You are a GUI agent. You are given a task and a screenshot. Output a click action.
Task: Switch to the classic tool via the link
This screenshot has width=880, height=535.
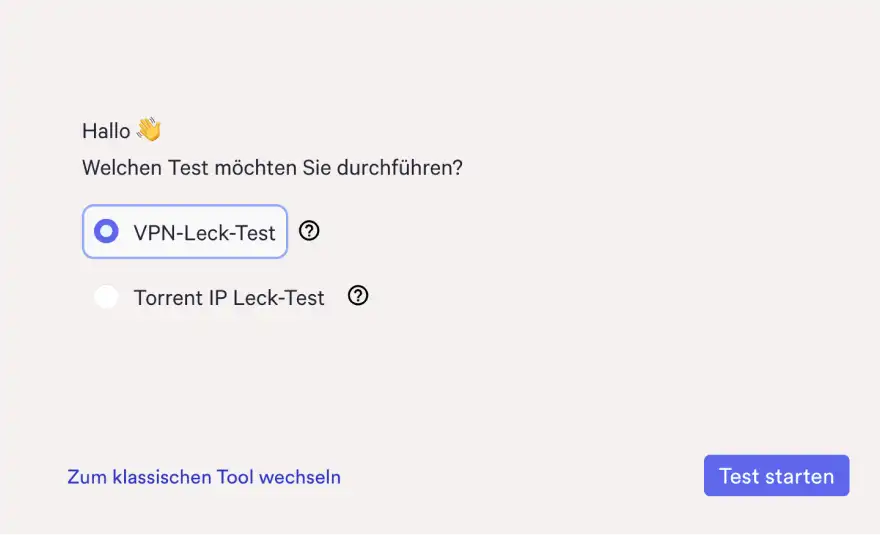(x=204, y=477)
